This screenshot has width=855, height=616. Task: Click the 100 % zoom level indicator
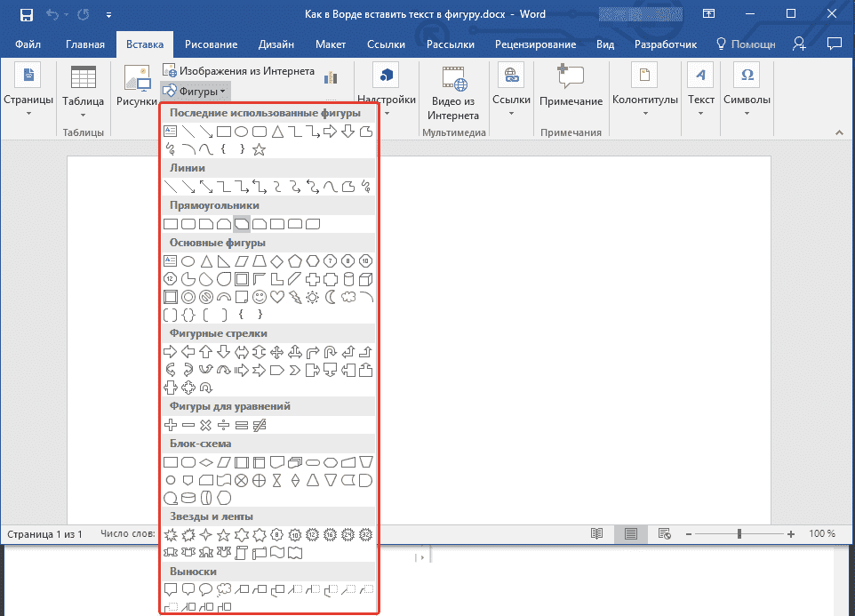(x=821, y=534)
